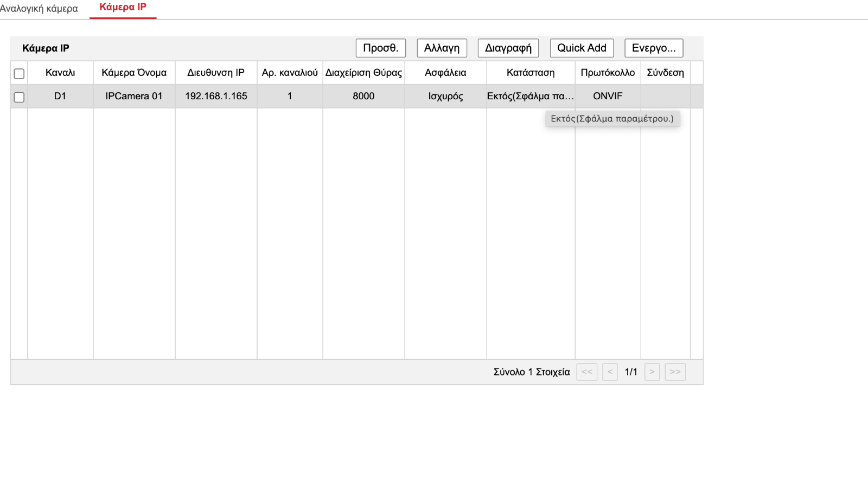Click the Διαχείριση Θύρας column header
Image resolution: width=868 pixels, height=490 pixels.
[363, 73]
